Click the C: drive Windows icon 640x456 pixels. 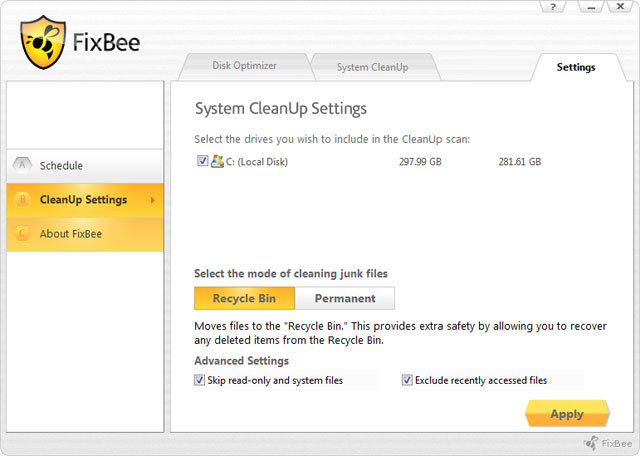[x=217, y=161]
